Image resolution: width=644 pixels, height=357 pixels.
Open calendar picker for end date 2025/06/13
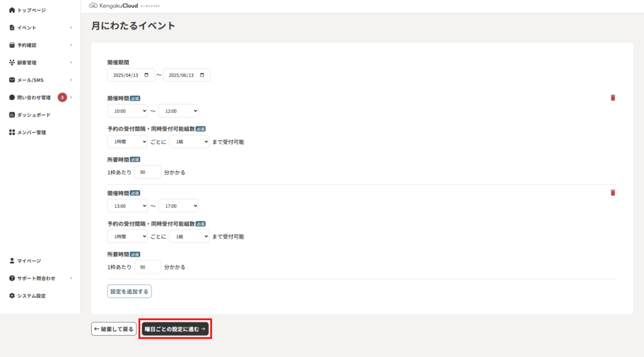pyautogui.click(x=202, y=75)
